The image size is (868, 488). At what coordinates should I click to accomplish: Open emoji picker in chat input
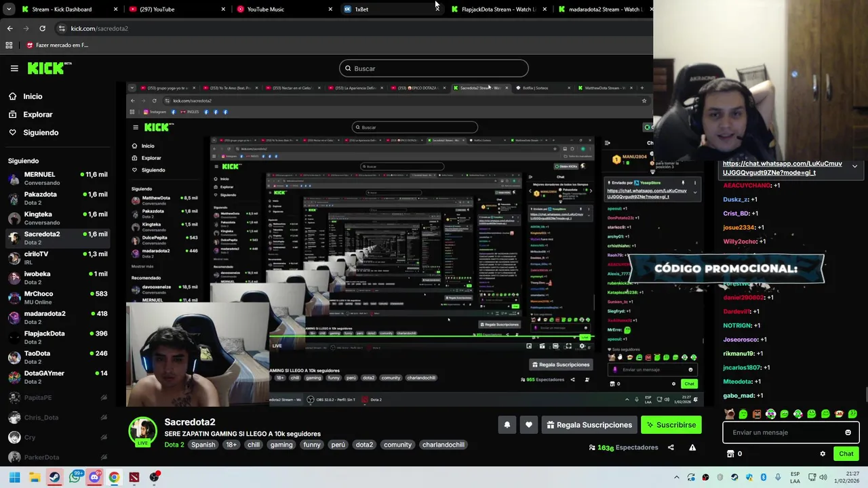click(x=848, y=432)
